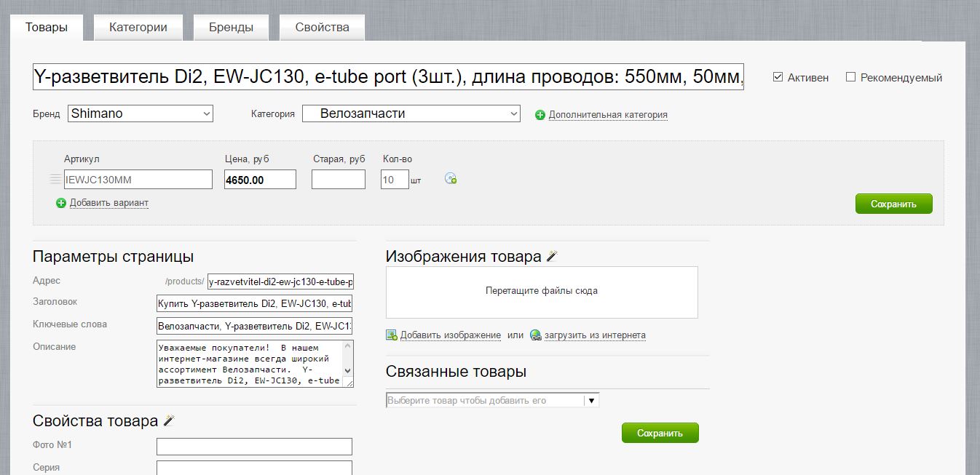The image size is (980, 475).
Task: Click the Адрес URL slug field
Action: pos(280,282)
